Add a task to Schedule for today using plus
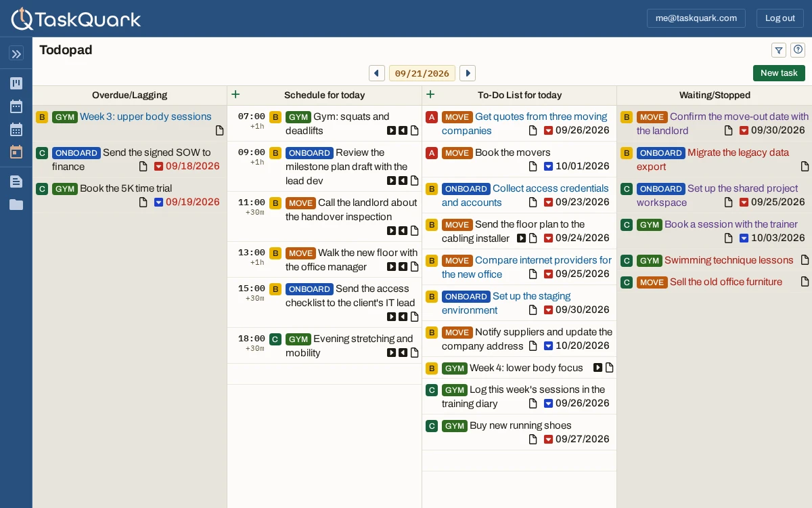Screen dimensions: 812x508 [x=235, y=95]
